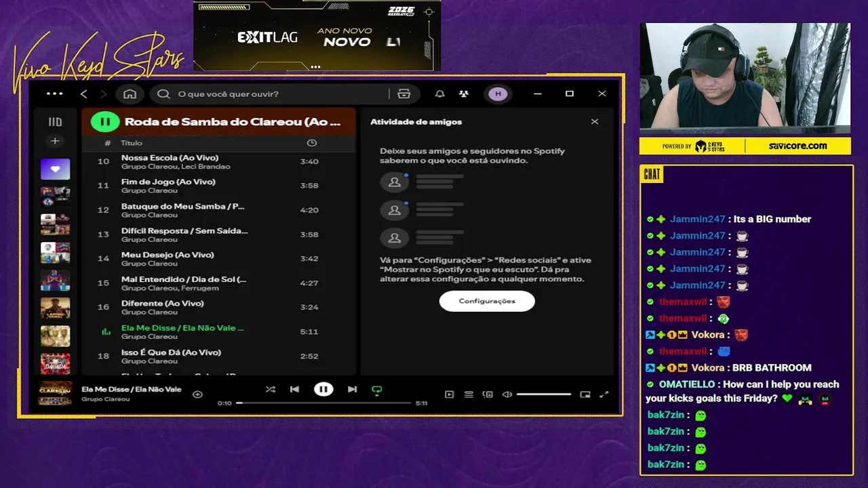Close the Atividade de amigos panel
Viewport: 868px width, 488px height.
[595, 122]
